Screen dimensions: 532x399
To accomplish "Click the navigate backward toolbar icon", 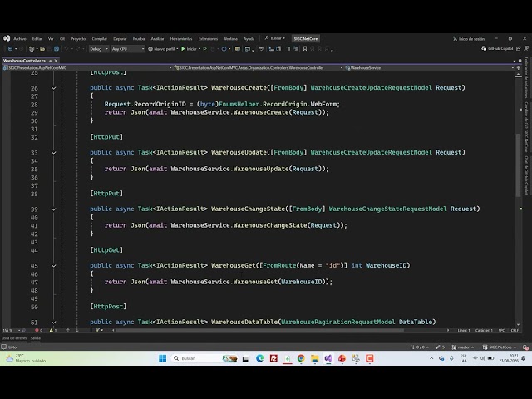I will coord(10,49).
